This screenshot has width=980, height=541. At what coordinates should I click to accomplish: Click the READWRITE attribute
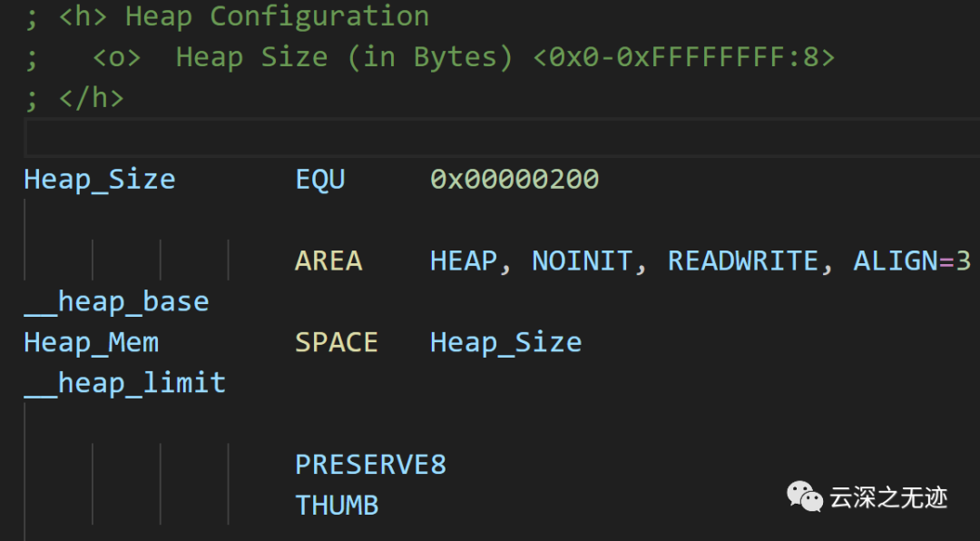[743, 261]
